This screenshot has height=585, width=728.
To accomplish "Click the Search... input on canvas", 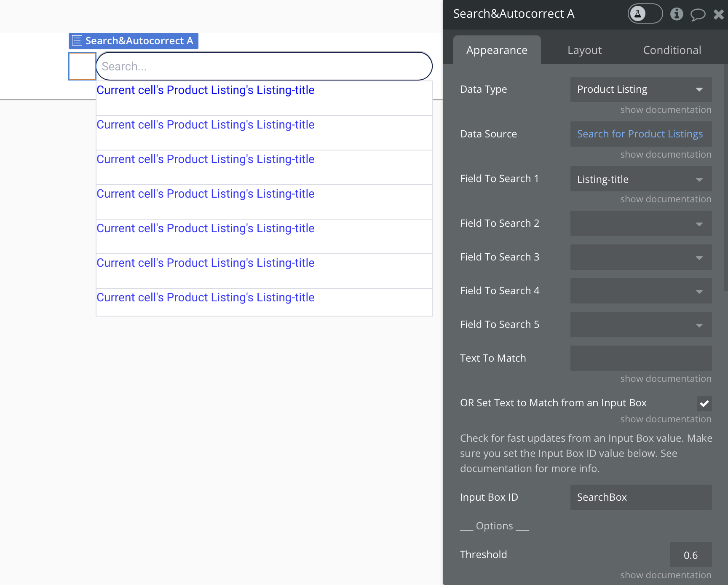I will pos(264,66).
